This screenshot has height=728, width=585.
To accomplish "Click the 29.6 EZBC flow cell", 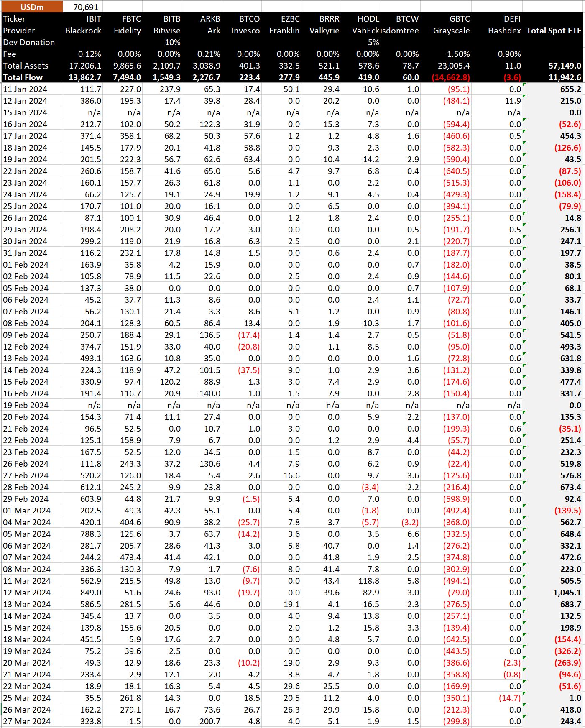I will (291, 686).
